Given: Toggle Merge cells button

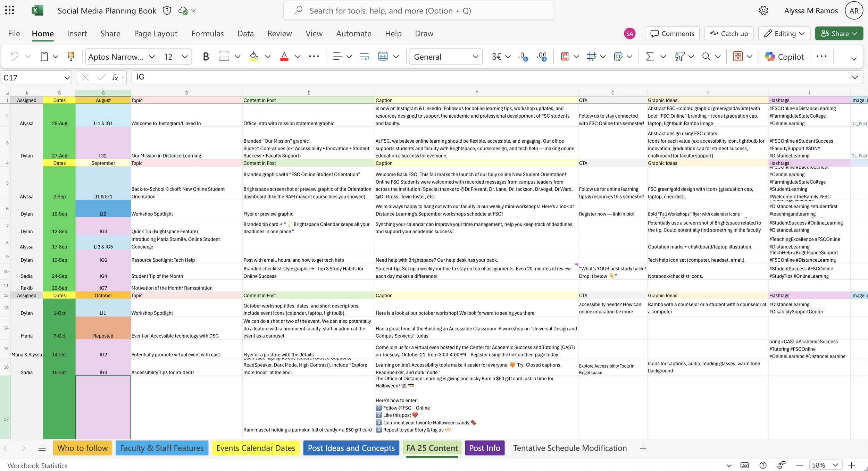Looking at the screenshot, I should [383, 56].
